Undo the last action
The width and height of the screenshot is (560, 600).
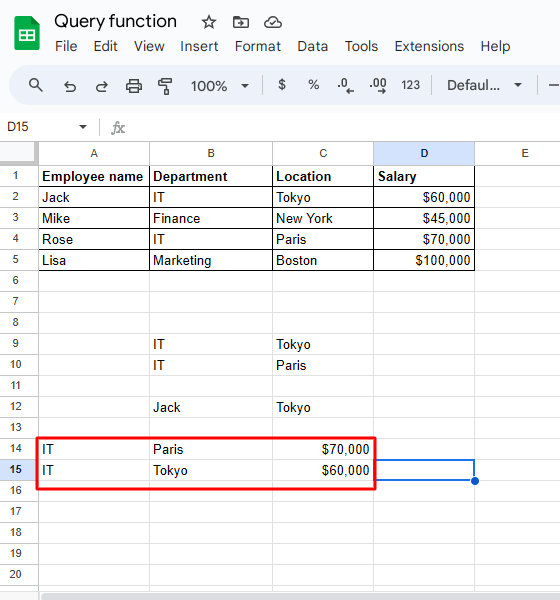pos(70,85)
